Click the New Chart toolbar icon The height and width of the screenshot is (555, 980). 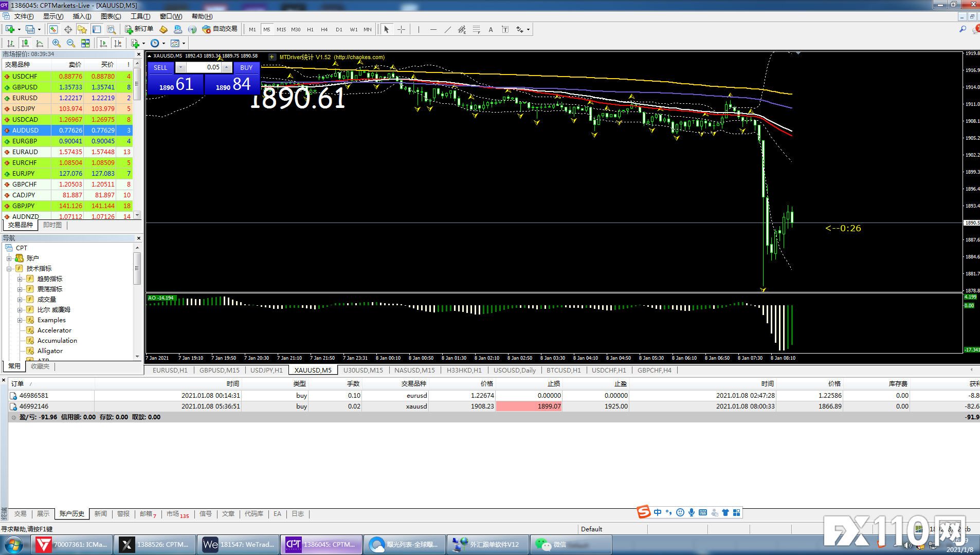click(10, 29)
